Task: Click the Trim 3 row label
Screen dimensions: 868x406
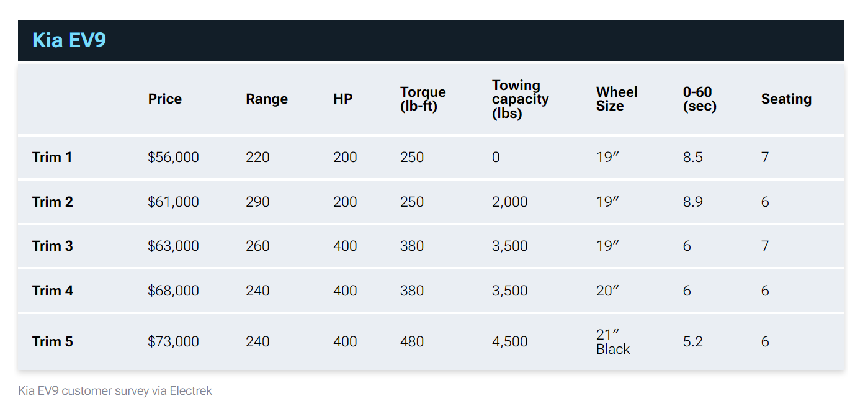Action: coord(53,246)
